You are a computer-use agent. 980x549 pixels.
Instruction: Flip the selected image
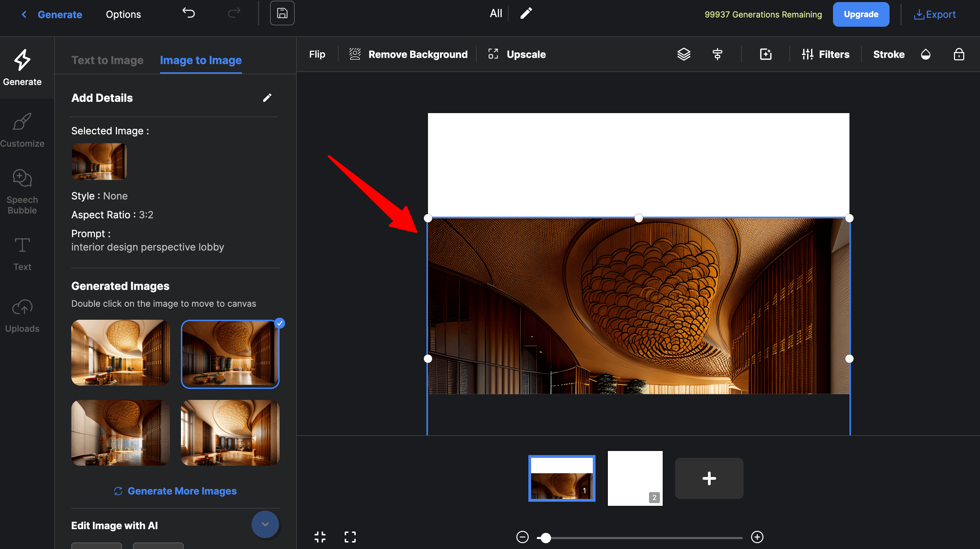pyautogui.click(x=317, y=54)
